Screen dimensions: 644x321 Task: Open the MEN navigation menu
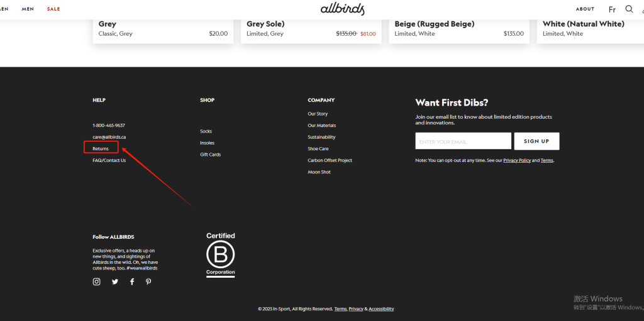pyautogui.click(x=28, y=9)
